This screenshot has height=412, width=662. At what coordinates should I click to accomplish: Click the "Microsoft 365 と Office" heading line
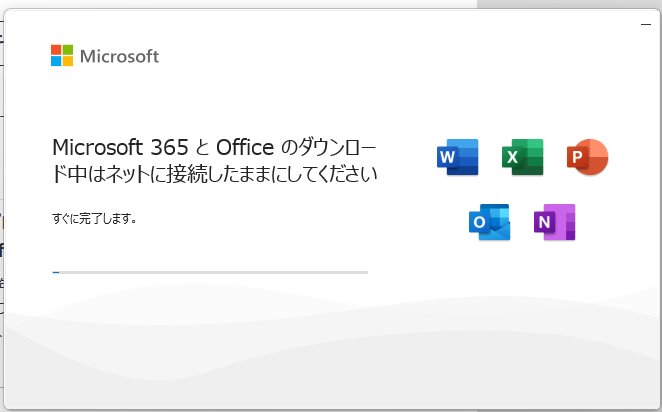163,147
